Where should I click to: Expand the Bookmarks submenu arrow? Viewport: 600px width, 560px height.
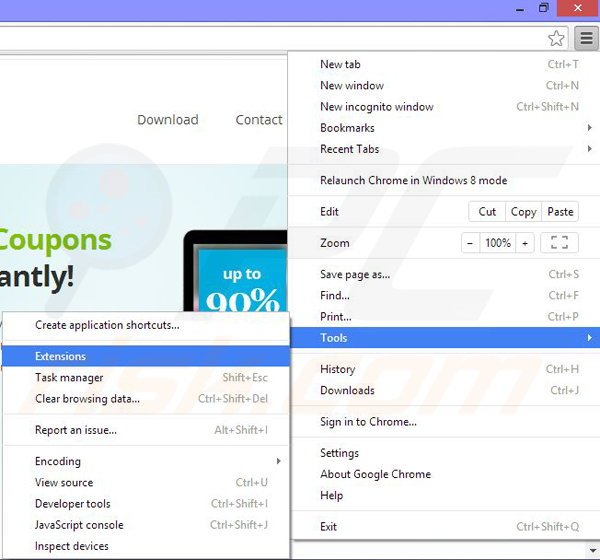point(590,127)
